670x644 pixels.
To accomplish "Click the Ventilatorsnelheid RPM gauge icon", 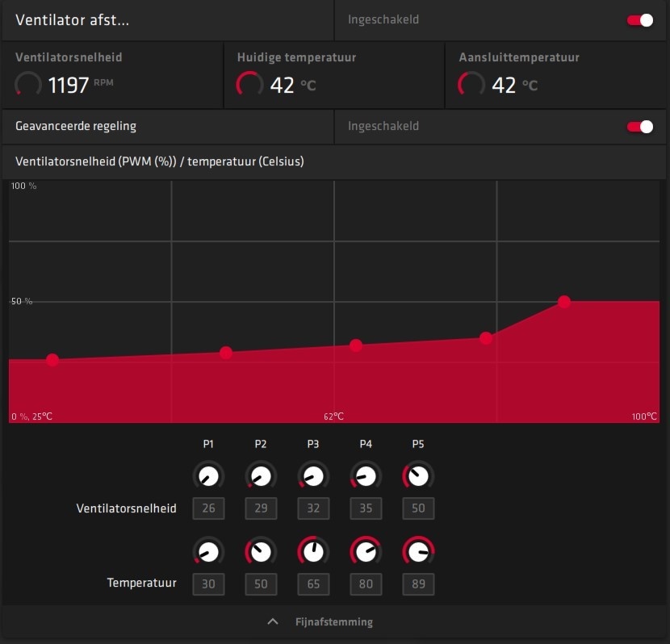I will (28, 84).
